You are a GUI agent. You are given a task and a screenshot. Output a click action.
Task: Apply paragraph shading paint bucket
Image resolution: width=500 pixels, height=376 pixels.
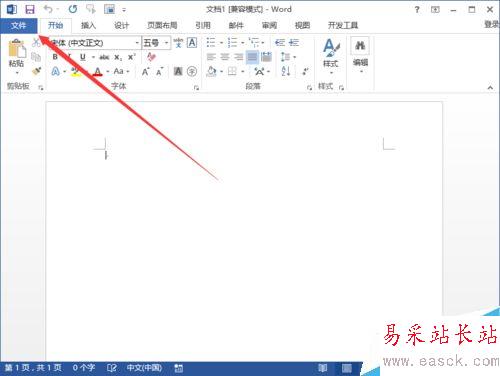(x=211, y=71)
